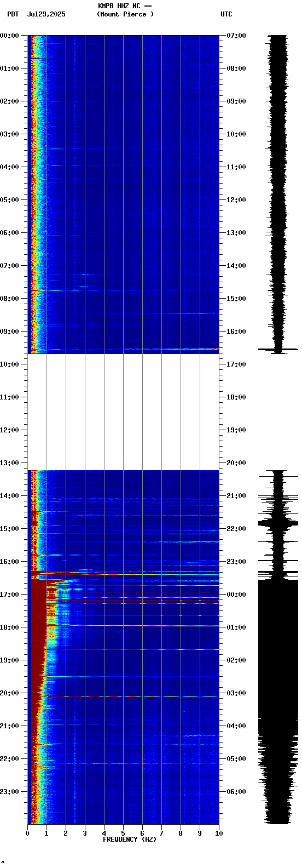Click the black seismogram waveform trace
302x868 pixels.
pyautogui.click(x=278, y=430)
